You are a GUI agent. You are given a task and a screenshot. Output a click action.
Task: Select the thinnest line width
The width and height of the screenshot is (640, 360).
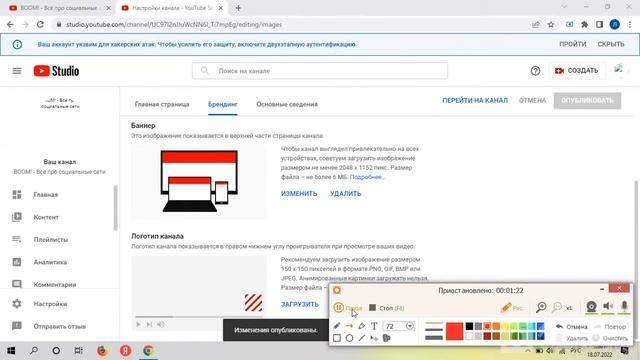pos(433,323)
